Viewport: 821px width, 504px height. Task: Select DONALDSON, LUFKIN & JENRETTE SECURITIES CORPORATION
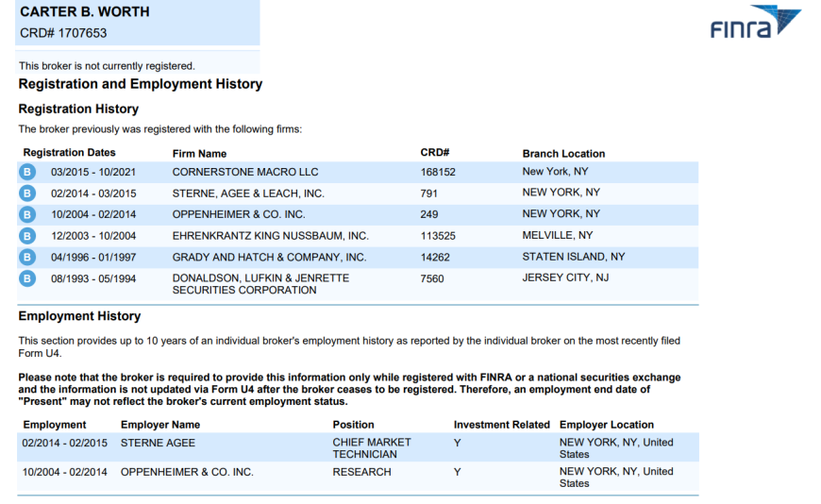(260, 284)
